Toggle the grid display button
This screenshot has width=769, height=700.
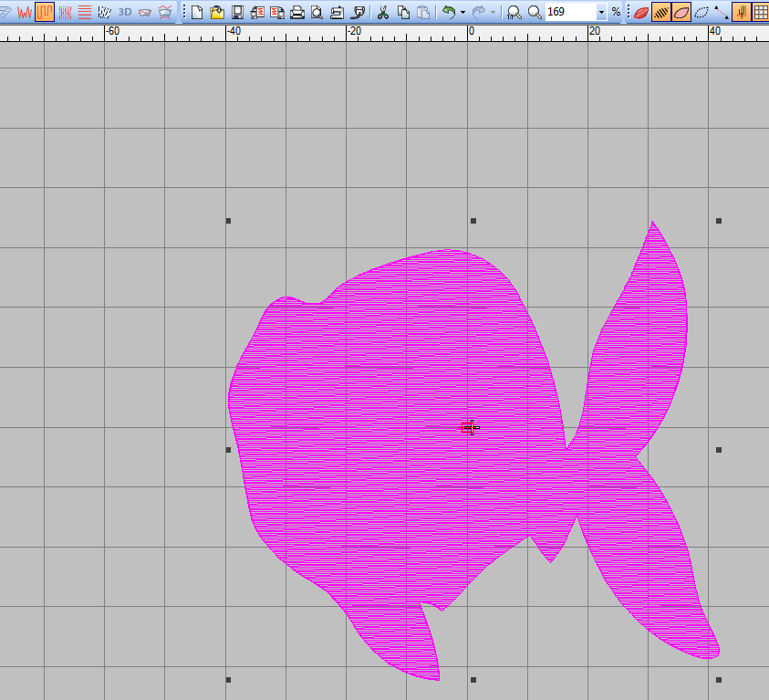[760, 13]
